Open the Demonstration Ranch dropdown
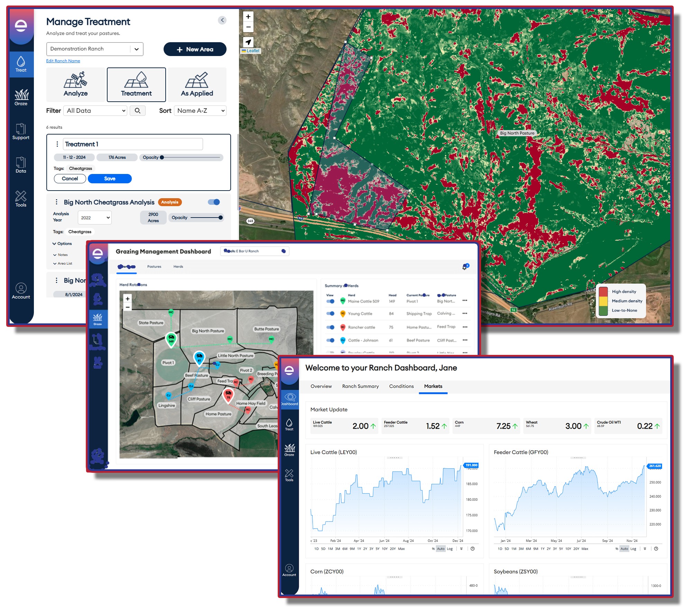Image resolution: width=691 pixels, height=616 pixels. (95, 49)
